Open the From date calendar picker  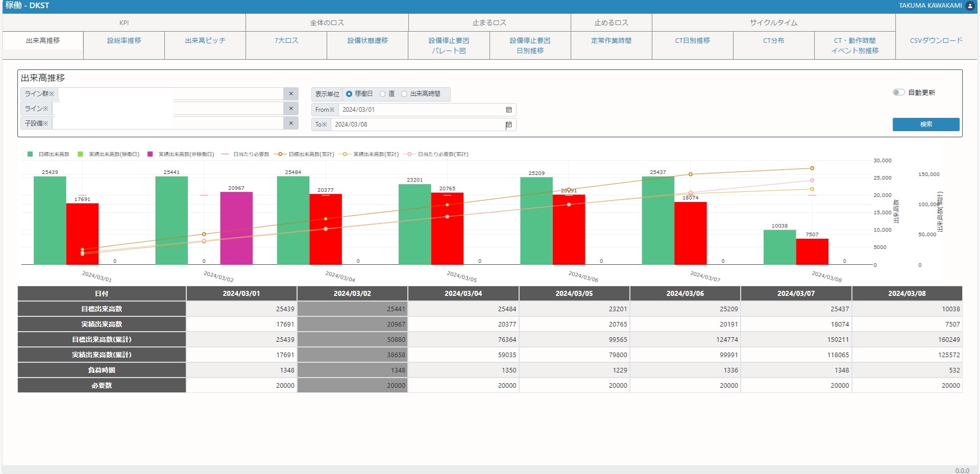[x=508, y=110]
